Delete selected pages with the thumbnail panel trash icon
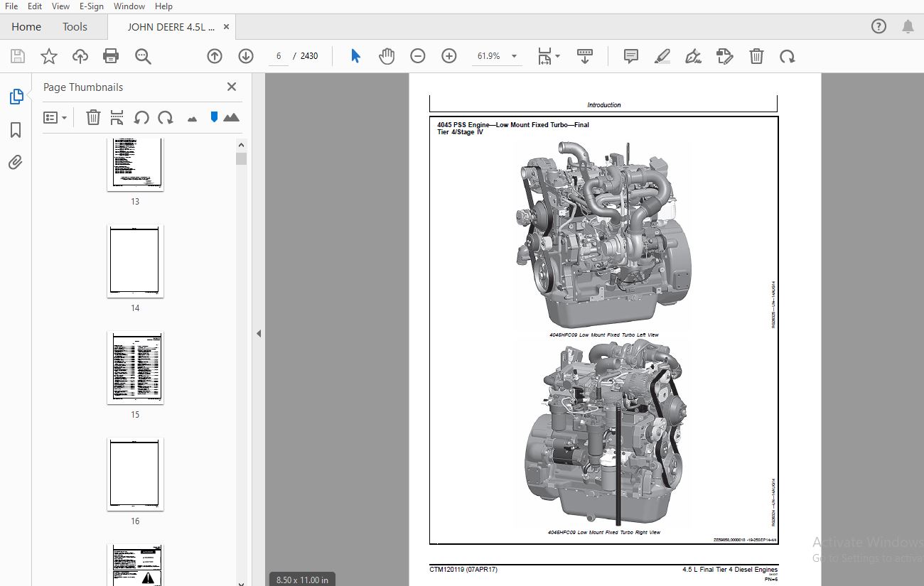Screen dimensions: 924x586 coord(93,118)
